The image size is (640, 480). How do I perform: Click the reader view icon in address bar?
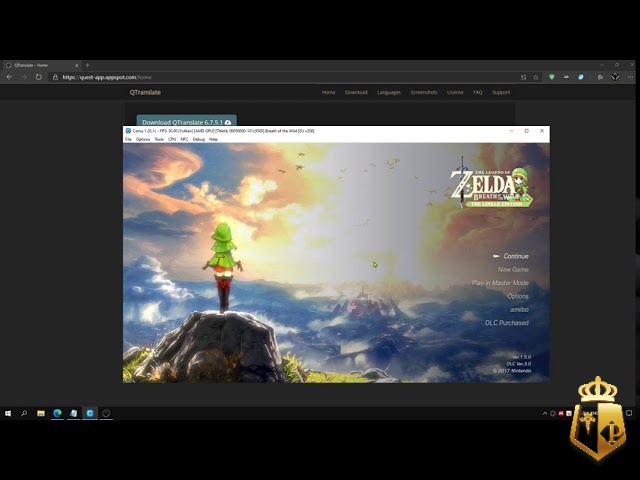pos(523,77)
